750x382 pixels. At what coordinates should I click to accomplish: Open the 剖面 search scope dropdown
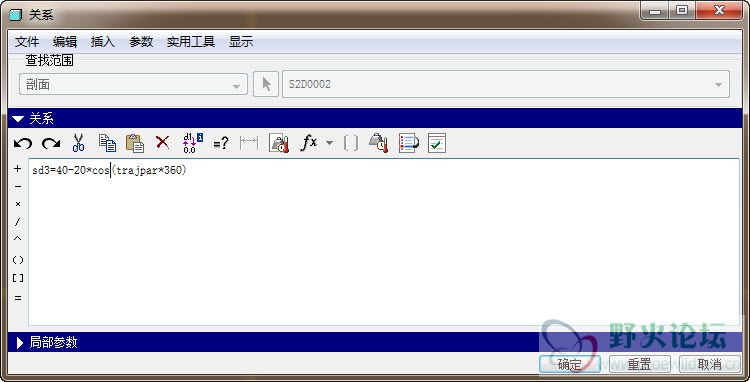(x=133, y=85)
